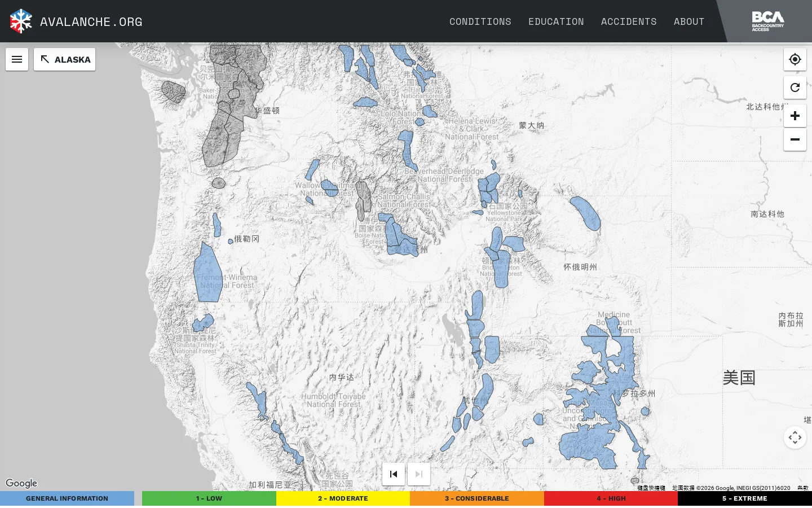Screen dimensions: 812x508
Task: Open the hamburger menu button
Action: click(x=17, y=59)
